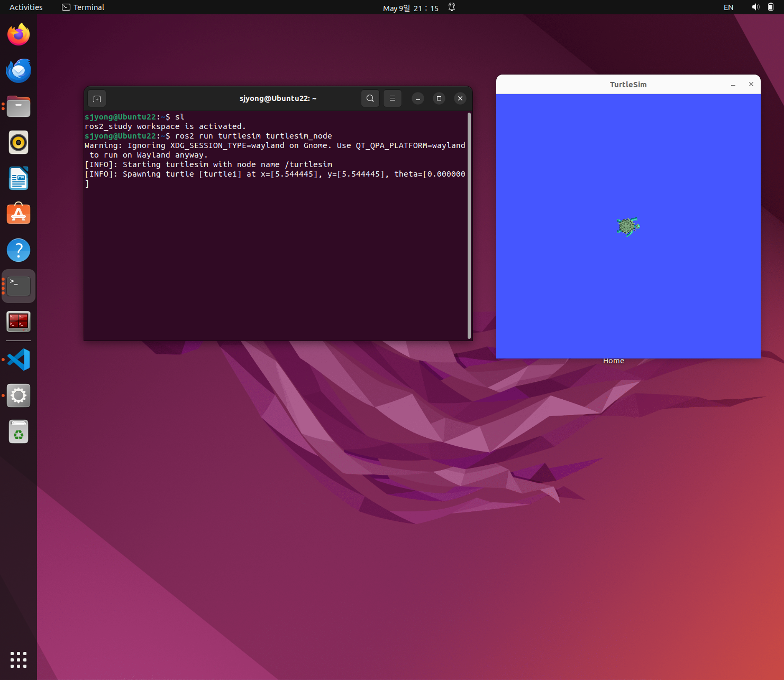
Task: Open LibreOffice Writer from dock
Action: click(19, 179)
